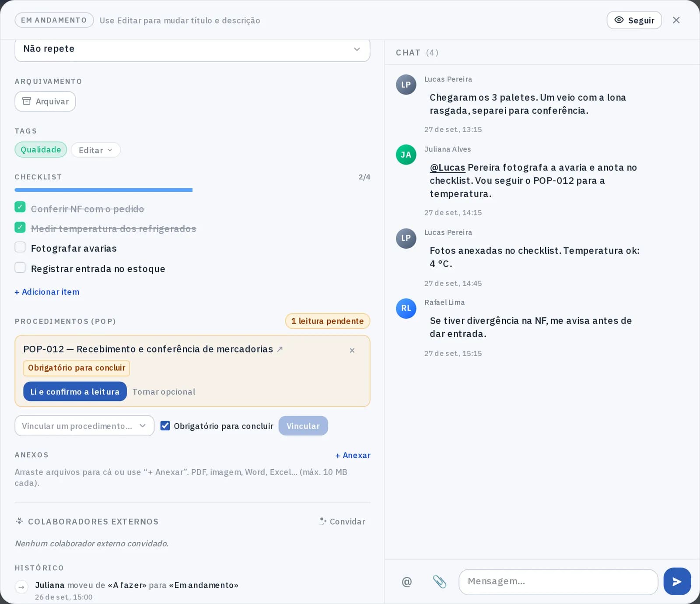Click the @ mention icon in chat

(406, 581)
